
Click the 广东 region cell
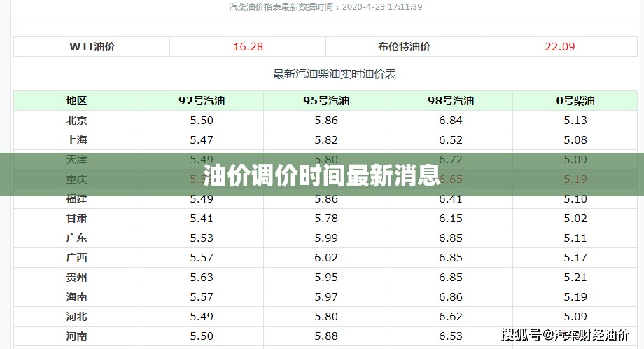(76, 238)
